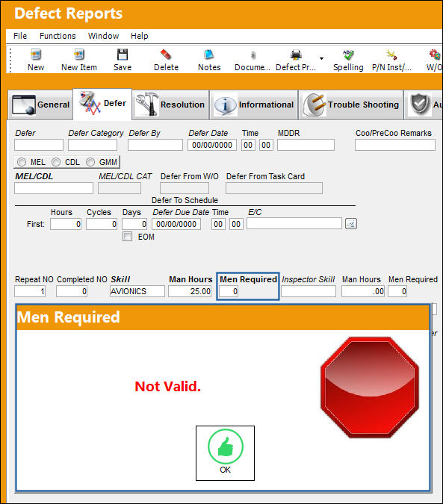The width and height of the screenshot is (443, 504).
Task: Click the Defer By field
Action: click(155, 145)
